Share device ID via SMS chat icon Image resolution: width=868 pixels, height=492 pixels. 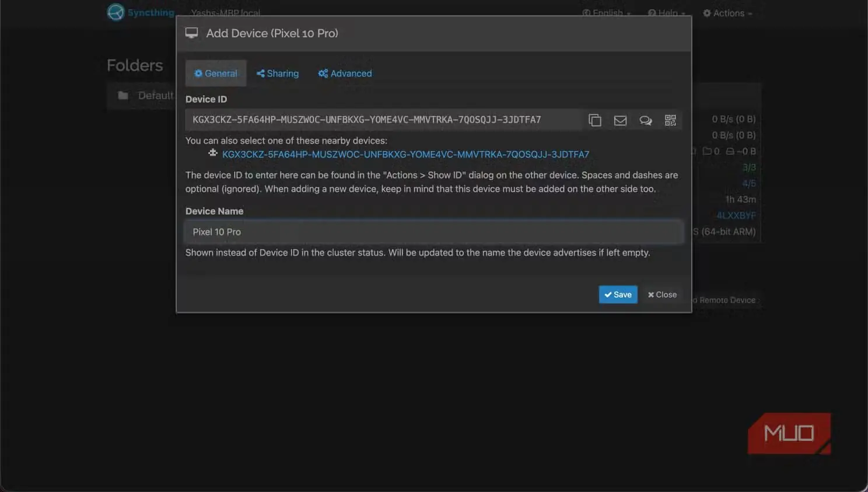click(x=645, y=120)
